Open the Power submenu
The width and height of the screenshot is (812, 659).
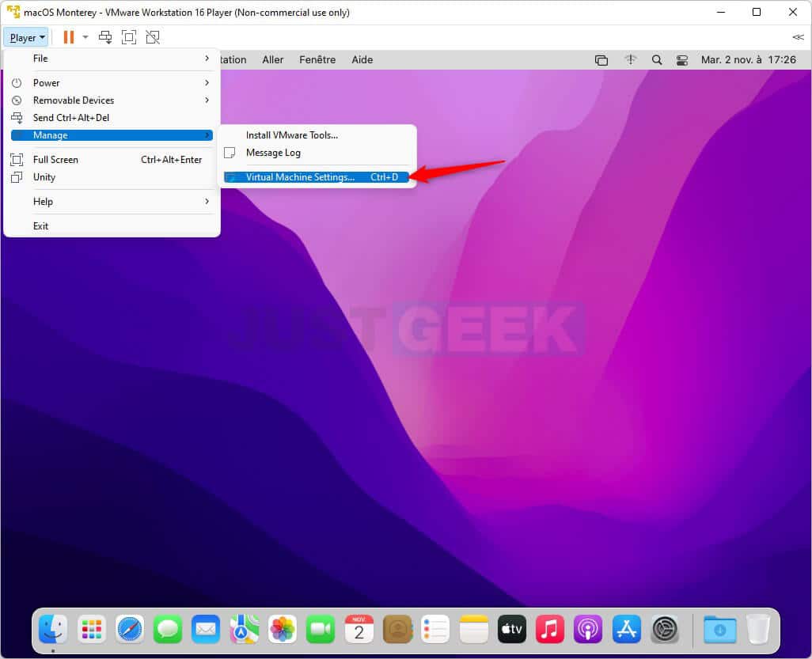point(112,83)
